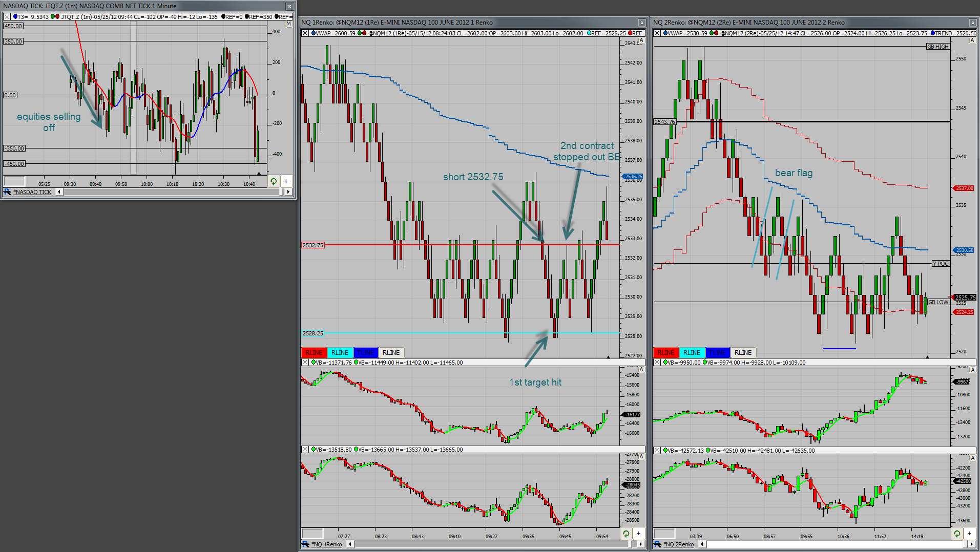
Task: Close VB=-11371.76 indicator pane in NQ 1Renko
Action: tap(305, 363)
